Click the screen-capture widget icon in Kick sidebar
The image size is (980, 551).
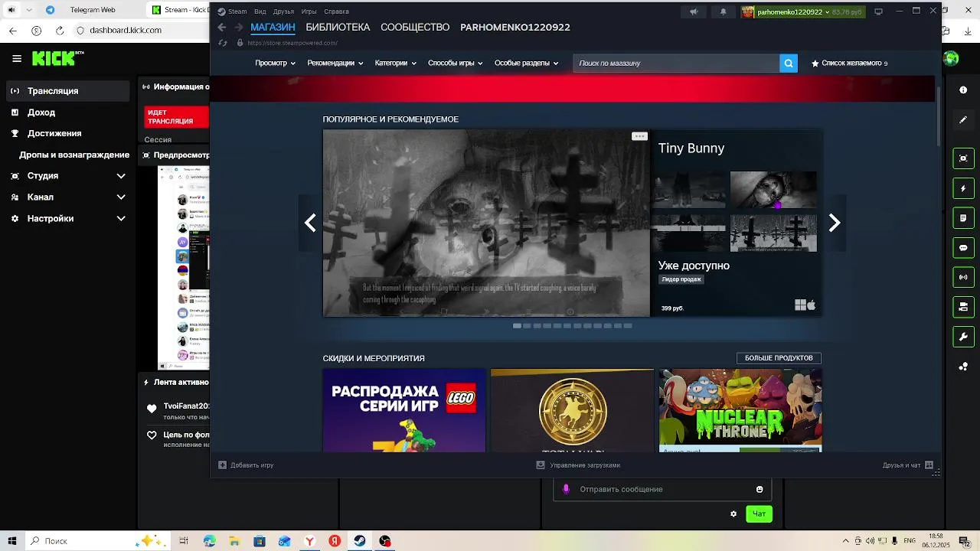click(x=963, y=158)
